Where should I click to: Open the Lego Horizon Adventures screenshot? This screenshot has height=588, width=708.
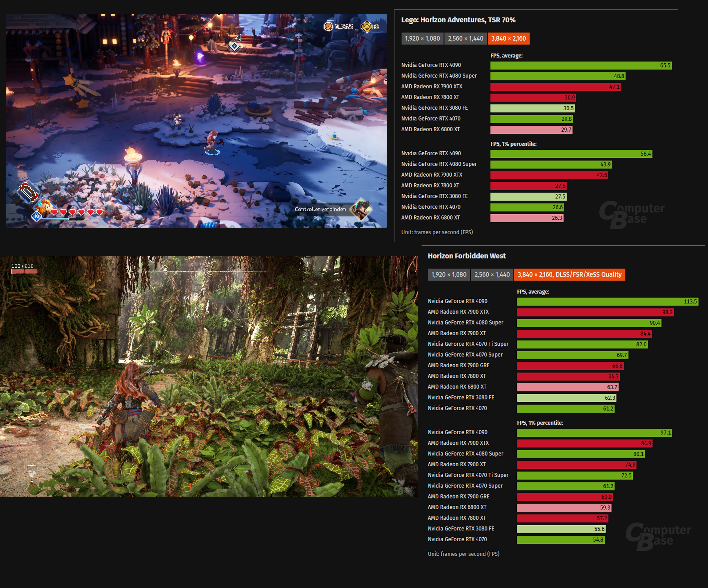196,121
